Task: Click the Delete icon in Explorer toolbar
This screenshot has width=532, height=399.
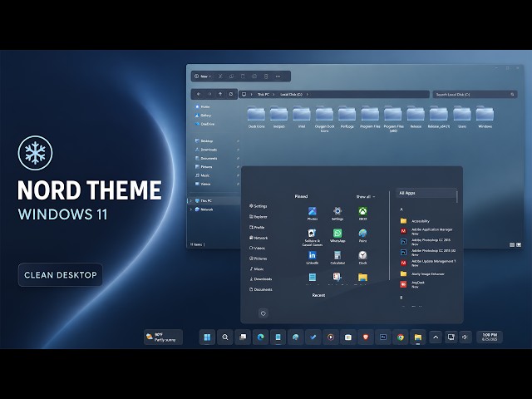Action: pyautogui.click(x=266, y=76)
